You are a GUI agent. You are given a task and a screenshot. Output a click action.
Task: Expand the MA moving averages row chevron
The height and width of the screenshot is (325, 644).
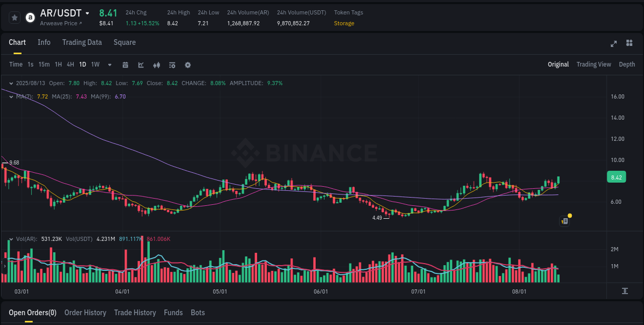point(11,96)
